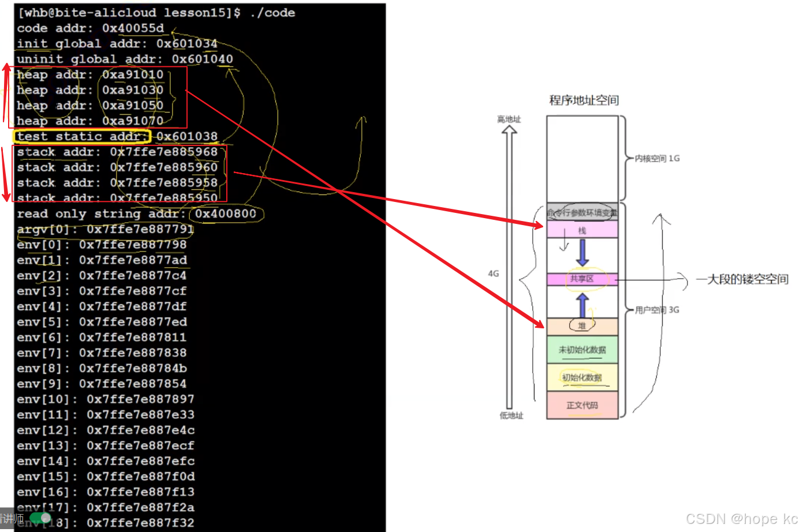Click heap addr value 0xa91030
This screenshot has width=800, height=532.
point(133,90)
